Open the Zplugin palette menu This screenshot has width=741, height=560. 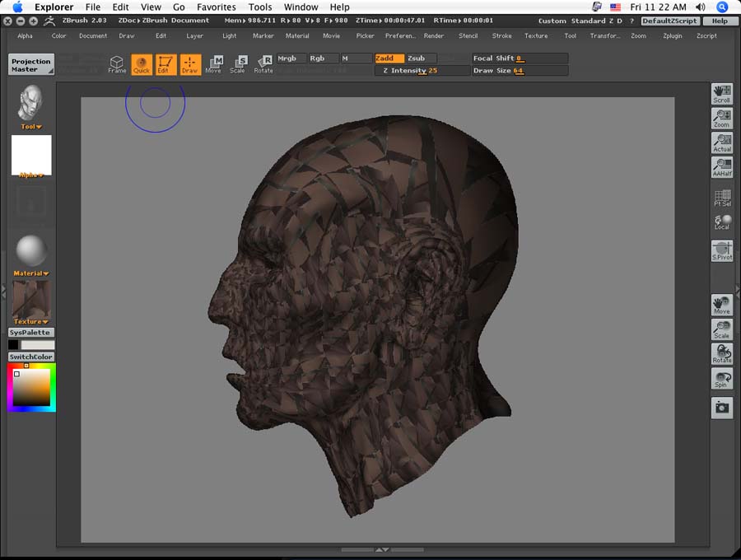click(x=673, y=36)
